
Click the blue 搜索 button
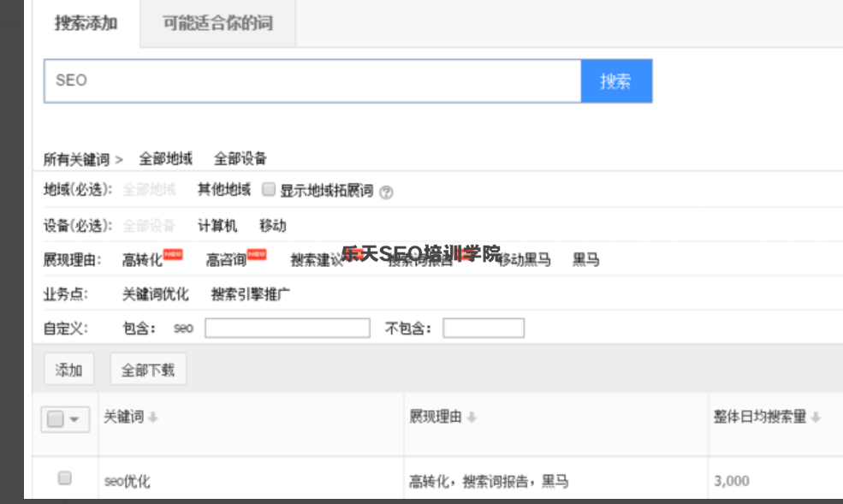tap(618, 80)
